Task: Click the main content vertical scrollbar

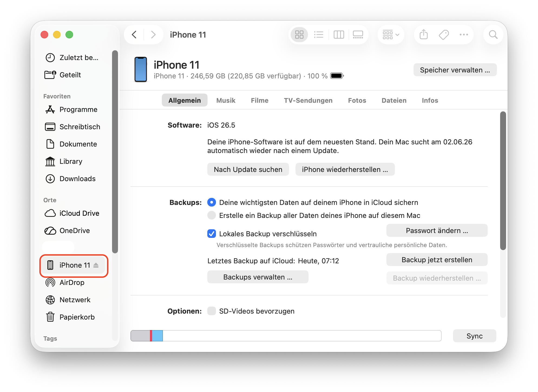Action: coord(503,181)
